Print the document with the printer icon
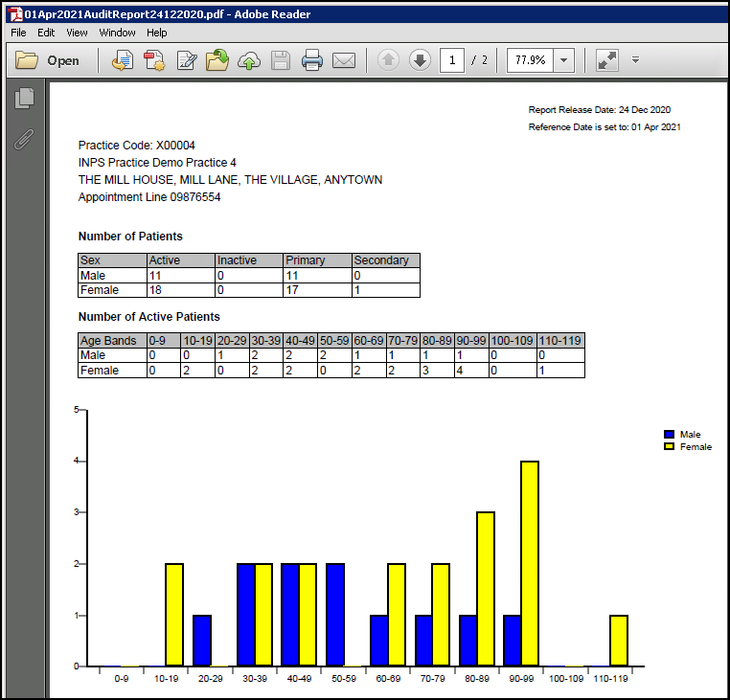The height and width of the screenshot is (700, 730). click(312, 60)
